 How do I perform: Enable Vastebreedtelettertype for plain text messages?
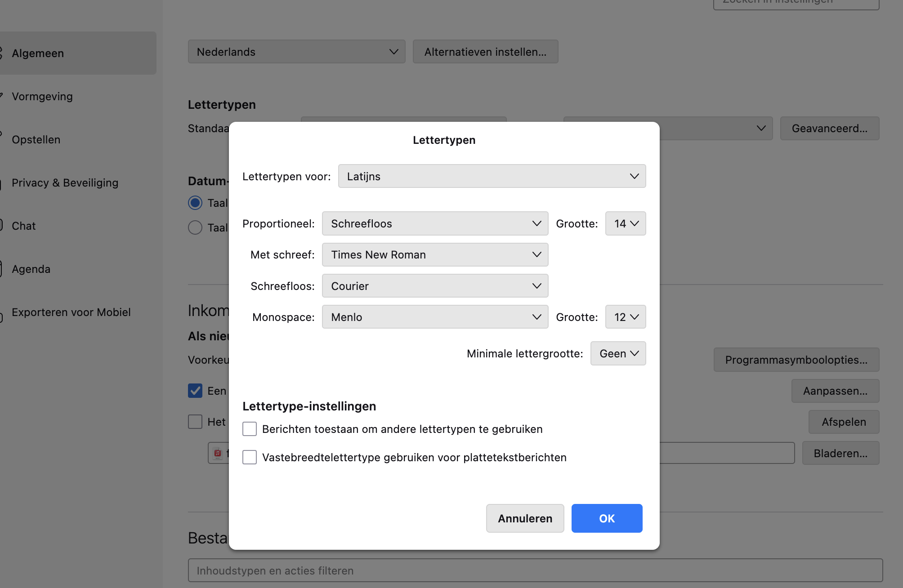pos(250,457)
